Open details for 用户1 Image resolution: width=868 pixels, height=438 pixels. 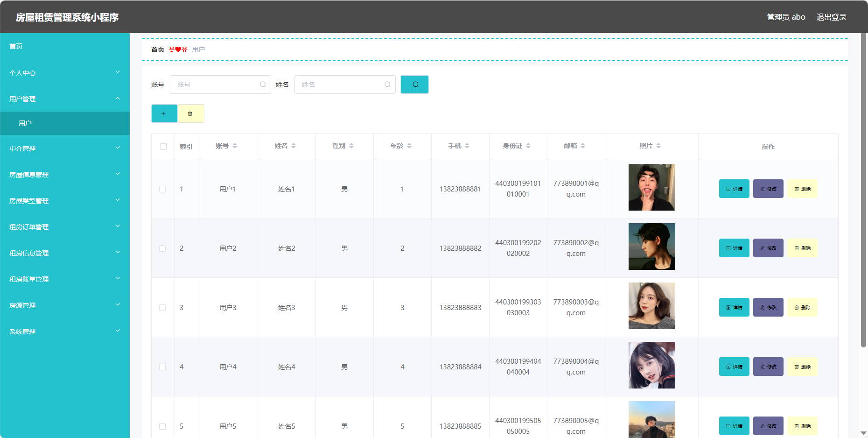pyautogui.click(x=734, y=189)
